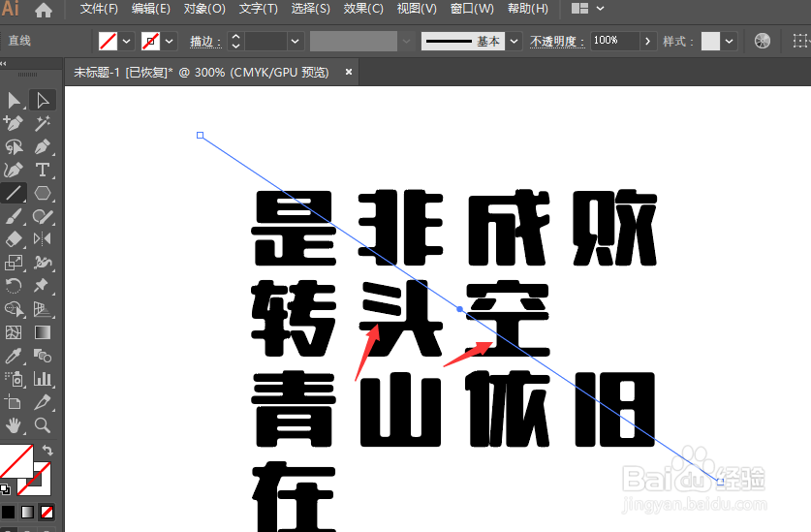Image resolution: width=811 pixels, height=532 pixels.
Task: Set paint mode to solid Color
Action: click(8, 513)
